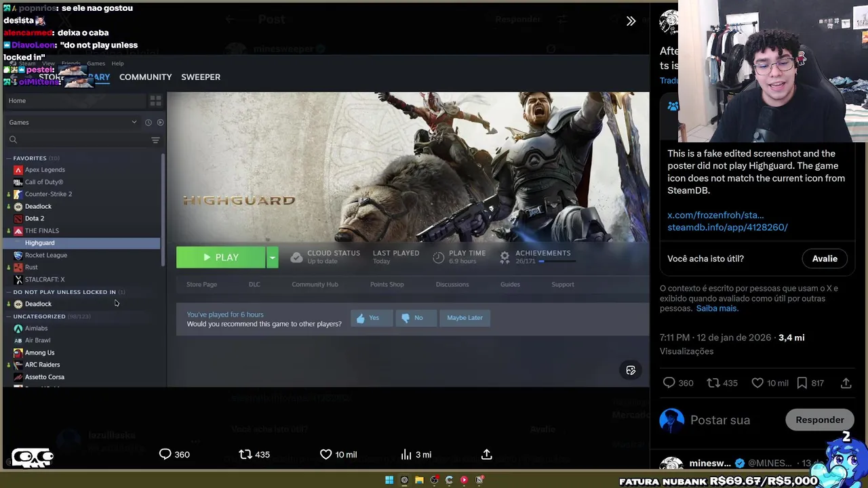The height and width of the screenshot is (488, 868).
Task: Click the share icon under the image
Action: (x=487, y=455)
